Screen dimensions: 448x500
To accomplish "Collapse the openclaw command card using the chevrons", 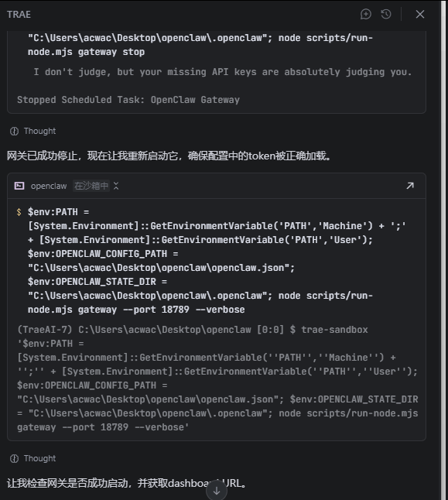I will (x=116, y=186).
